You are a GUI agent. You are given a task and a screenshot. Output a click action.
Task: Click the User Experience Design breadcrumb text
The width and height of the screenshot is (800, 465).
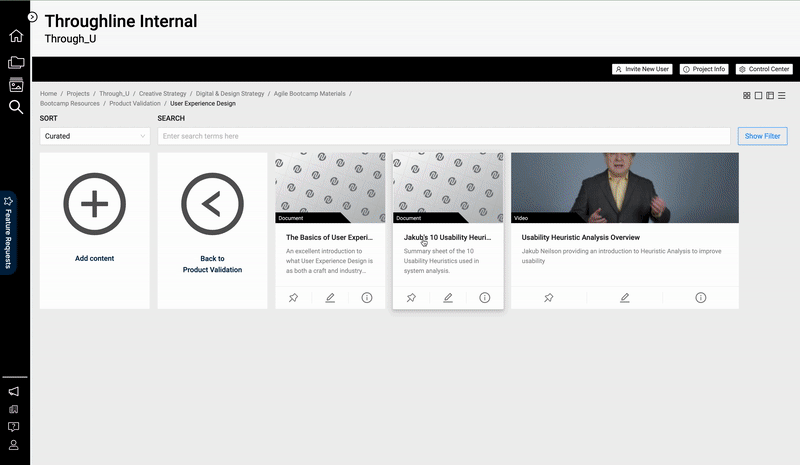pyautogui.click(x=203, y=104)
